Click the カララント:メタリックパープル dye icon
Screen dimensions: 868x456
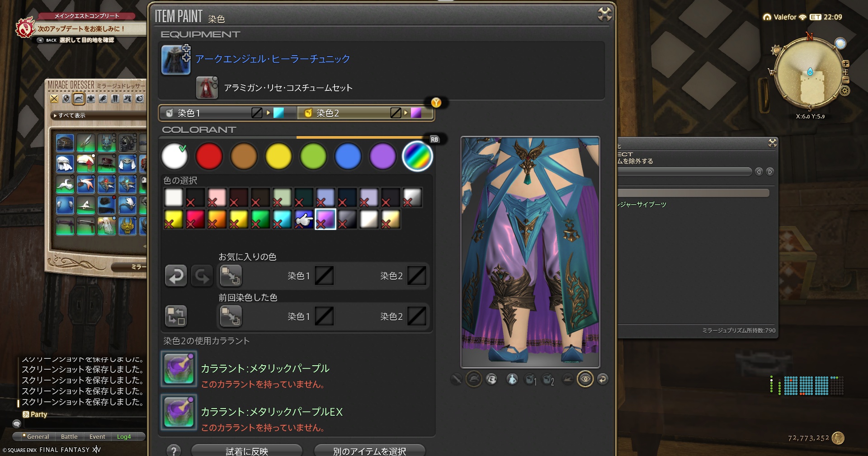[179, 369]
